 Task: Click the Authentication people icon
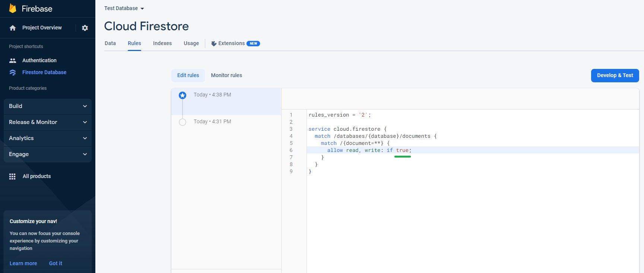click(13, 60)
